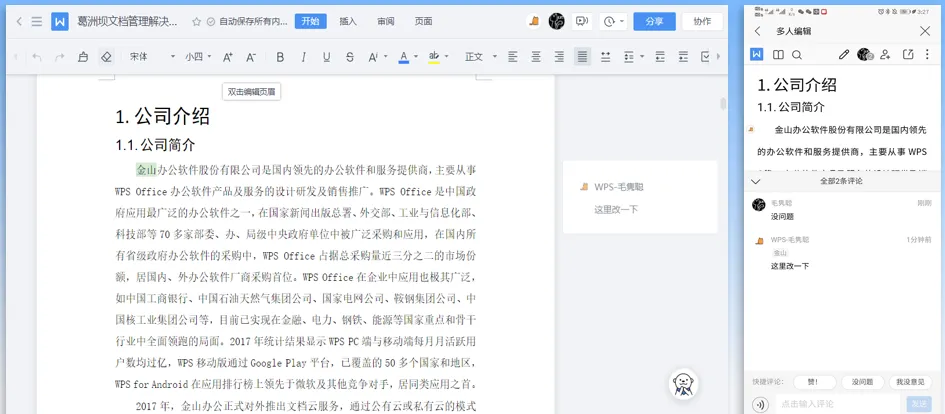
Task: Go back with the desktop back arrow
Action: [19, 22]
